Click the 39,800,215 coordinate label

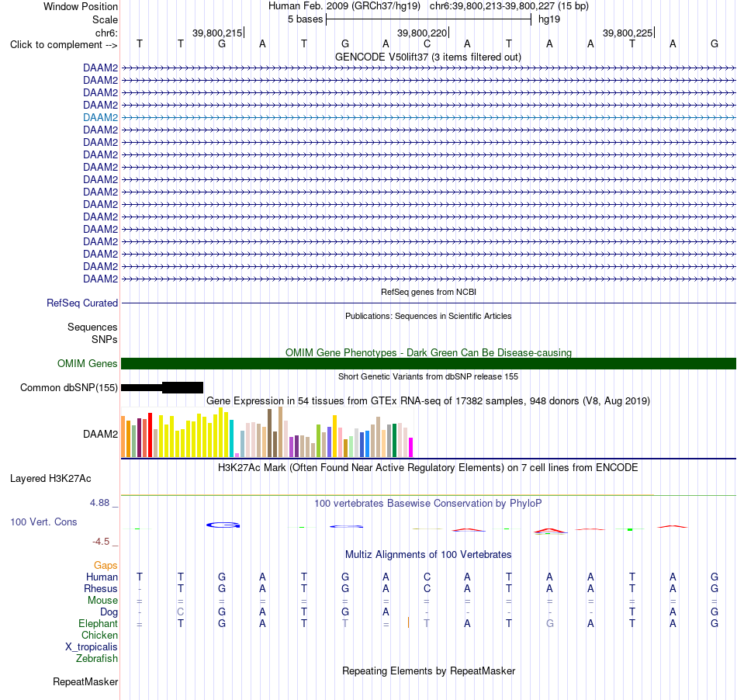click(x=217, y=33)
